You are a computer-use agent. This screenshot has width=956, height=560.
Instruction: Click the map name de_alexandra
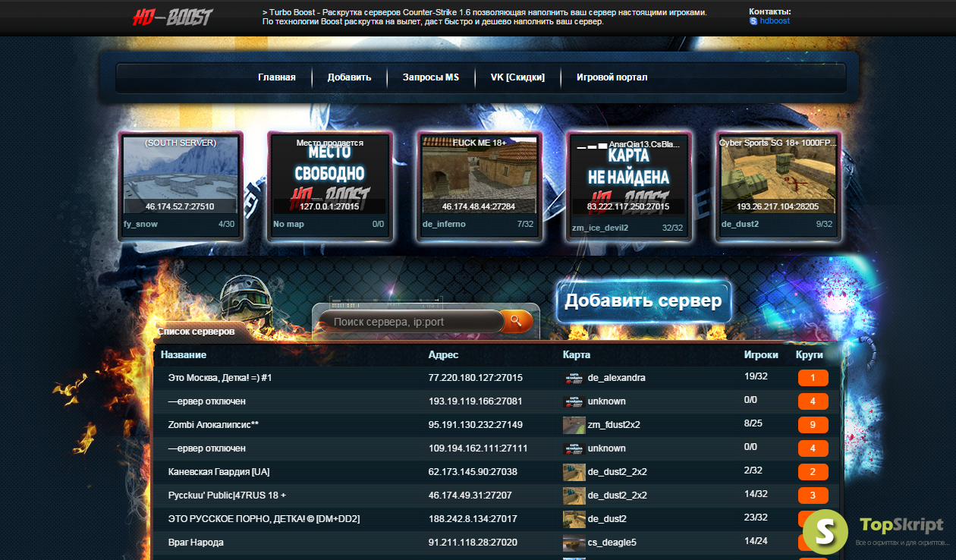click(617, 378)
